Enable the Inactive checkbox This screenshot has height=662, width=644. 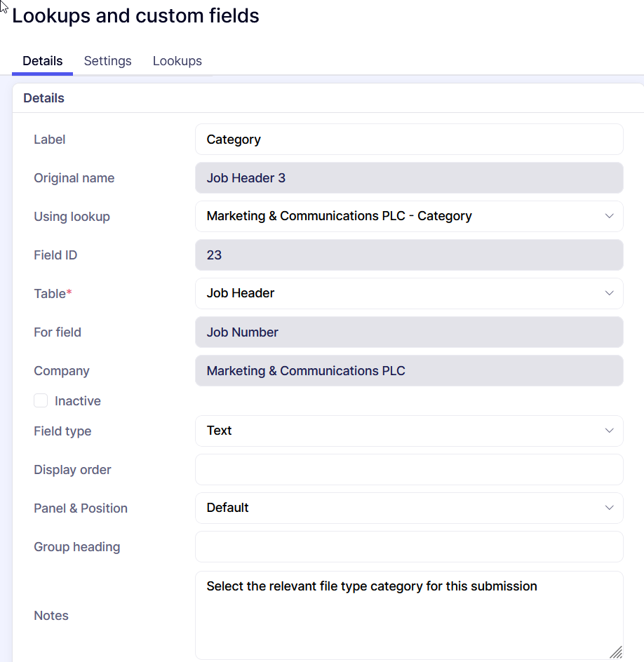pos(41,400)
